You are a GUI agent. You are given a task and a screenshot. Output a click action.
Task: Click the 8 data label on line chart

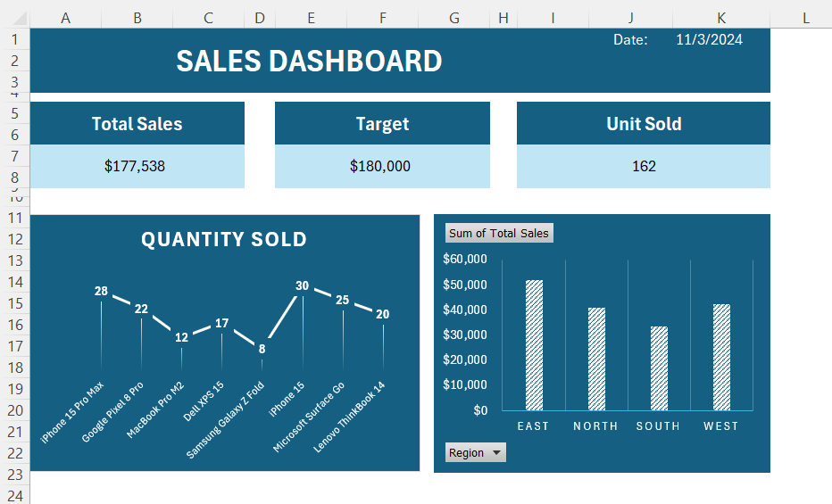pyautogui.click(x=262, y=349)
